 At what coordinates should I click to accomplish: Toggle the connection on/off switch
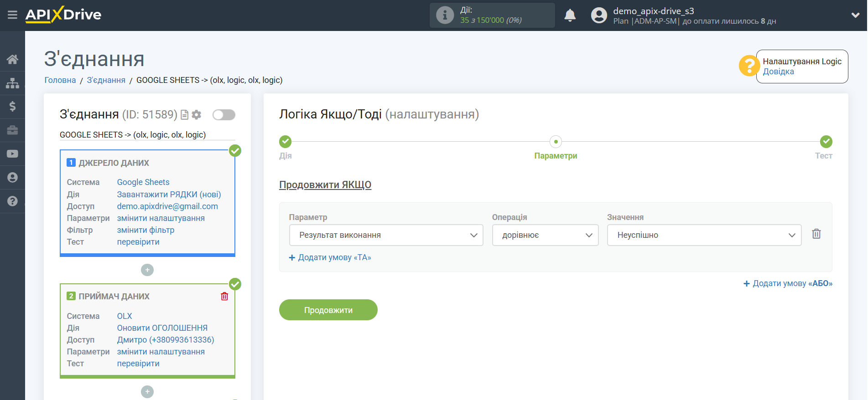click(224, 115)
